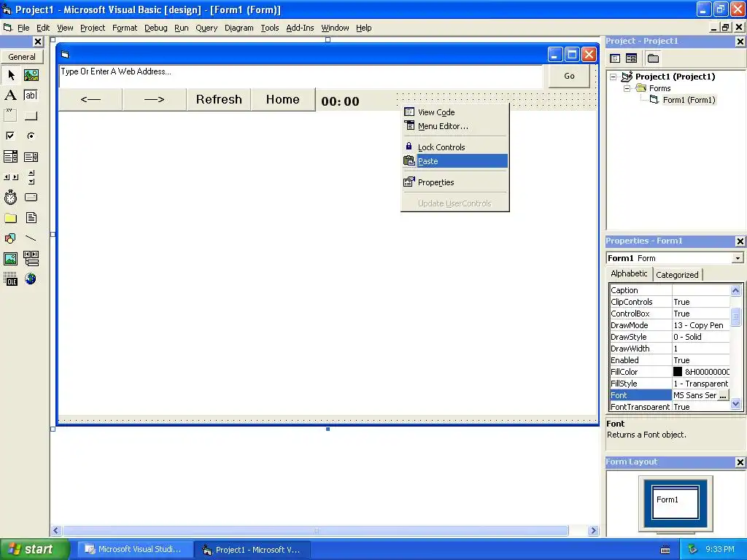The height and width of the screenshot is (560, 747).
Task: Select the CheckBox tool in the toolbox
Action: tap(10, 136)
